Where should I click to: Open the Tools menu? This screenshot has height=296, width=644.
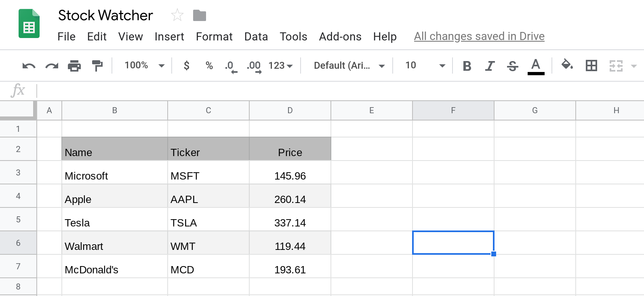tap(293, 36)
